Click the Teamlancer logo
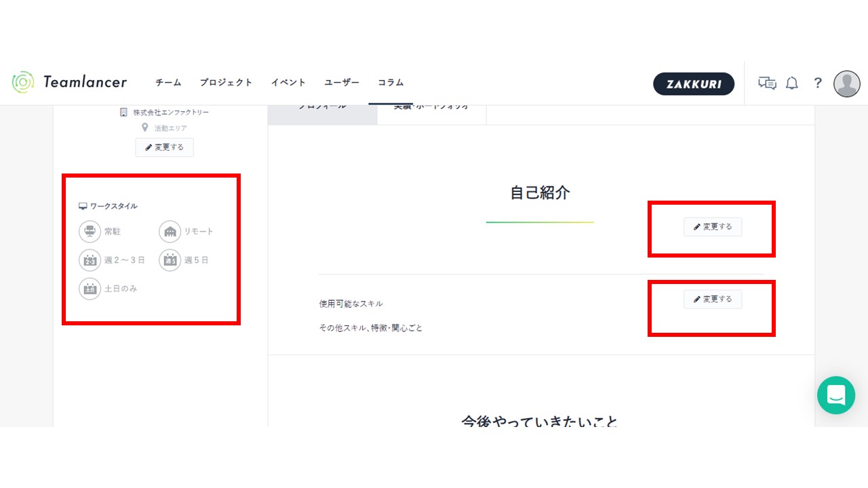This screenshot has width=868, height=488. 69,82
